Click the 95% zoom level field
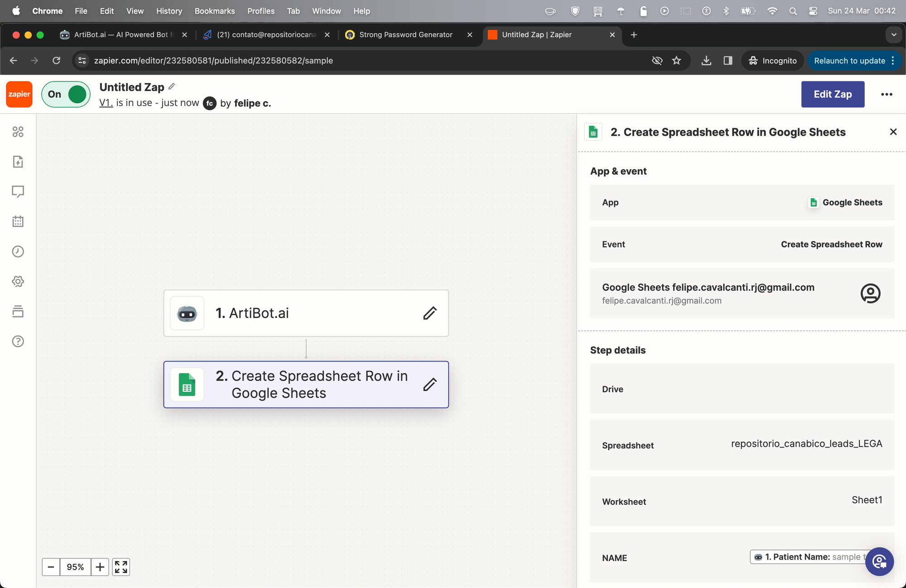The width and height of the screenshot is (906, 588). click(75, 567)
